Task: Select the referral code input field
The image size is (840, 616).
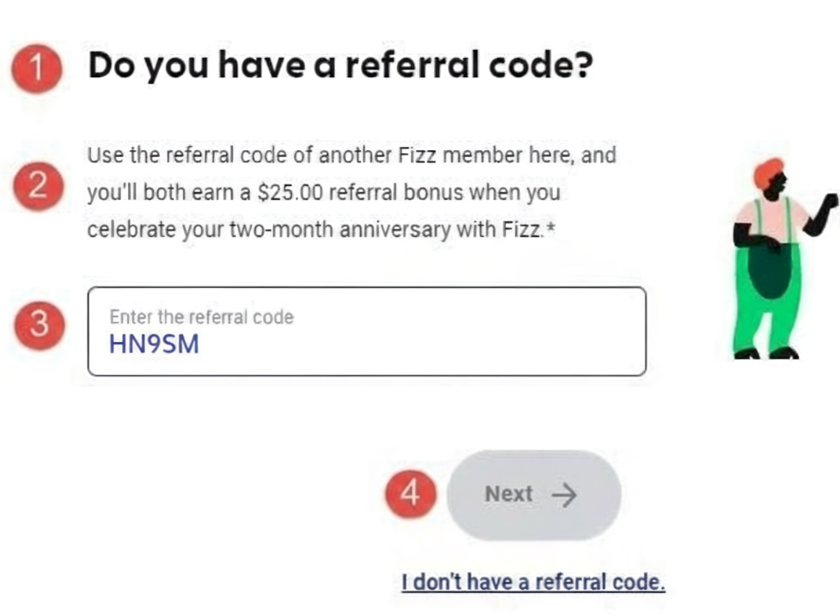Action: (x=367, y=331)
